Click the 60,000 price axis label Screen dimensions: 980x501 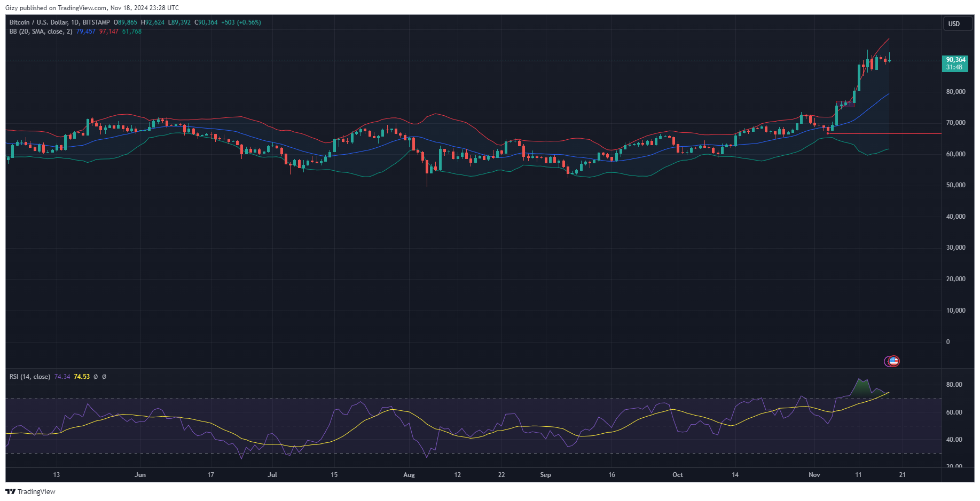[x=956, y=154]
